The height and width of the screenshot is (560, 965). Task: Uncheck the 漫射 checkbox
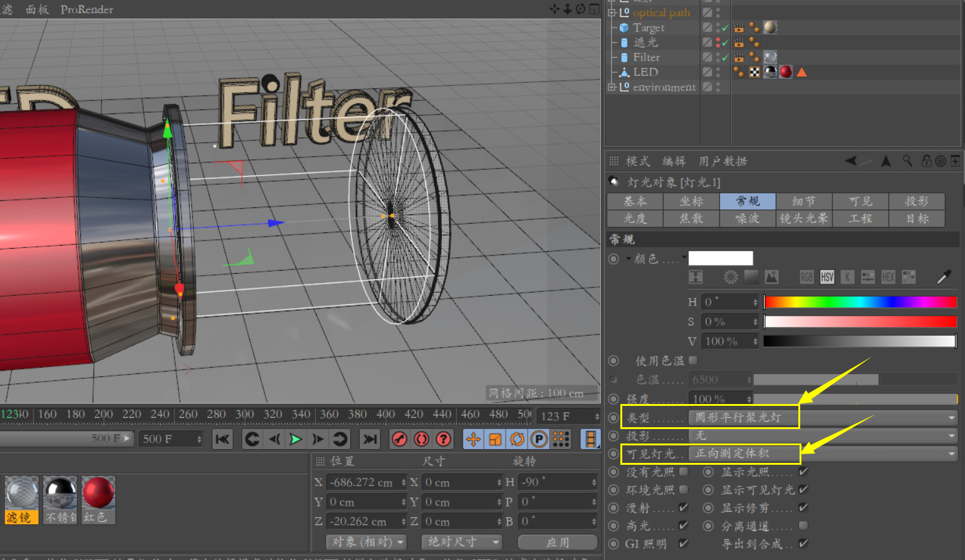point(684,507)
